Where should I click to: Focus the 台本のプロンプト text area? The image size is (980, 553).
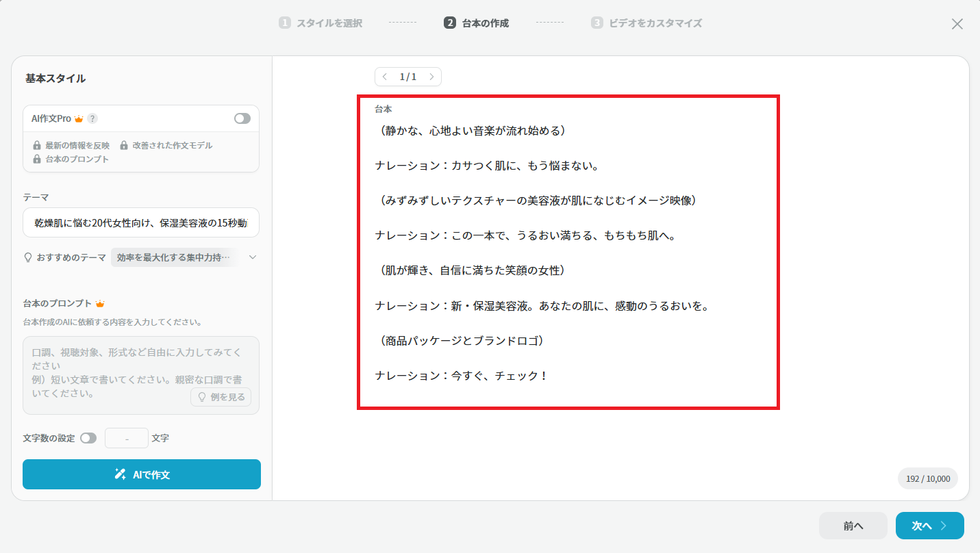coord(141,375)
